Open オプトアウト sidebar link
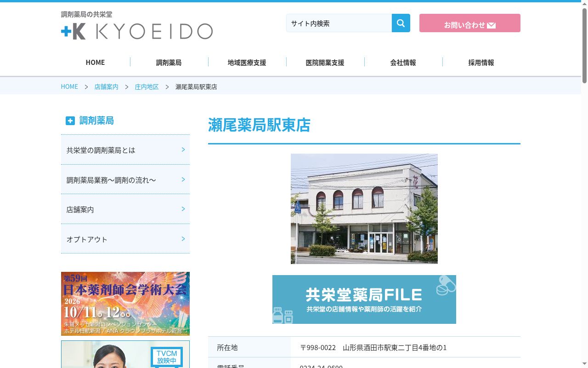588x368 pixels. tap(125, 239)
